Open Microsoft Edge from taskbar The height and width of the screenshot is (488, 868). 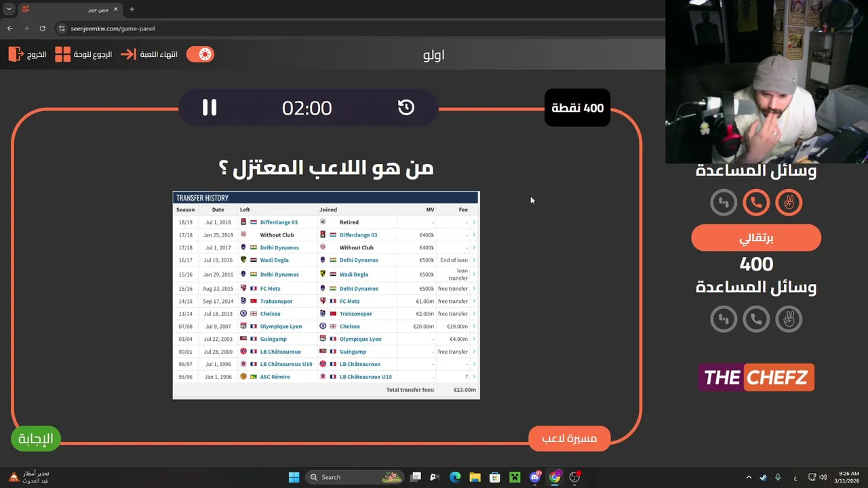(455, 477)
